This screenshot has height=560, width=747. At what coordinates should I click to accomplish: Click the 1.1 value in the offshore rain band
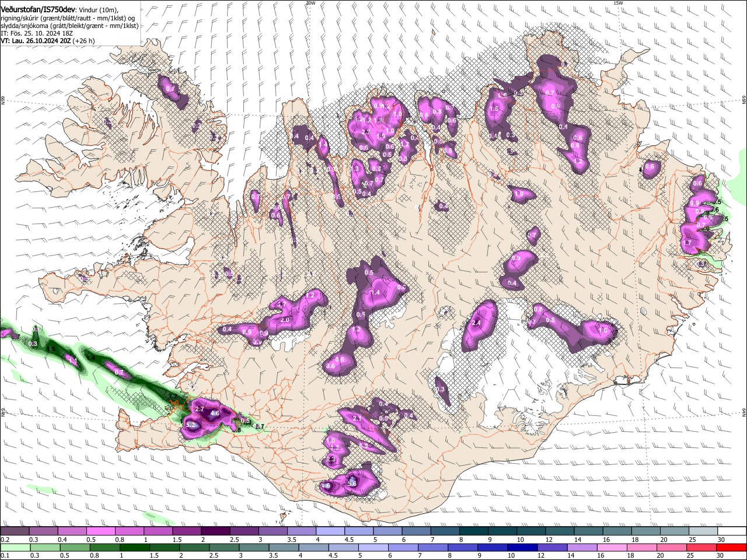[x=73, y=362]
